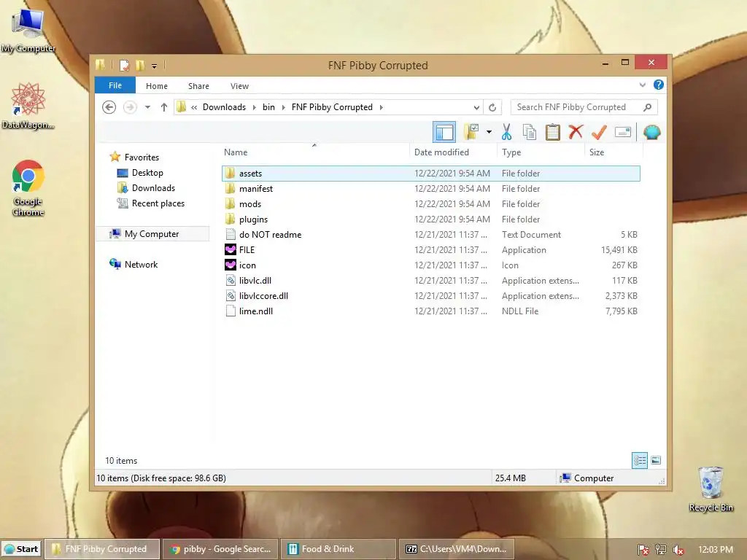Screen dimensions: 747x560
Task: Click Downloads in the address breadcrumb
Action: (225, 107)
